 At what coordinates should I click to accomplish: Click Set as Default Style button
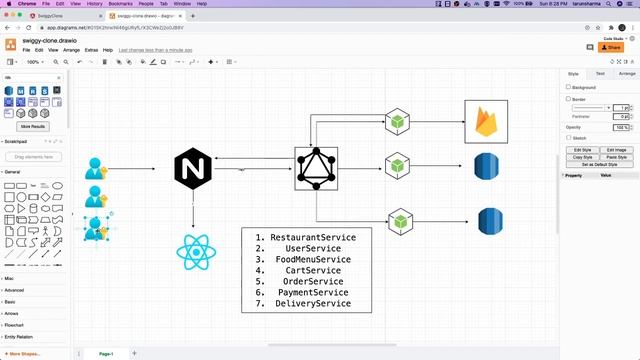pyautogui.click(x=600, y=164)
